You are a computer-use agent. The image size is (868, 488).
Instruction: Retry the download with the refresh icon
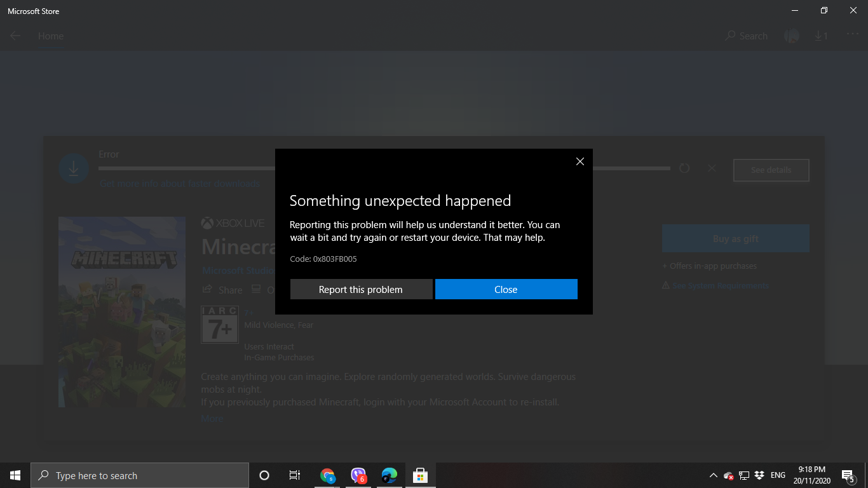[684, 168]
